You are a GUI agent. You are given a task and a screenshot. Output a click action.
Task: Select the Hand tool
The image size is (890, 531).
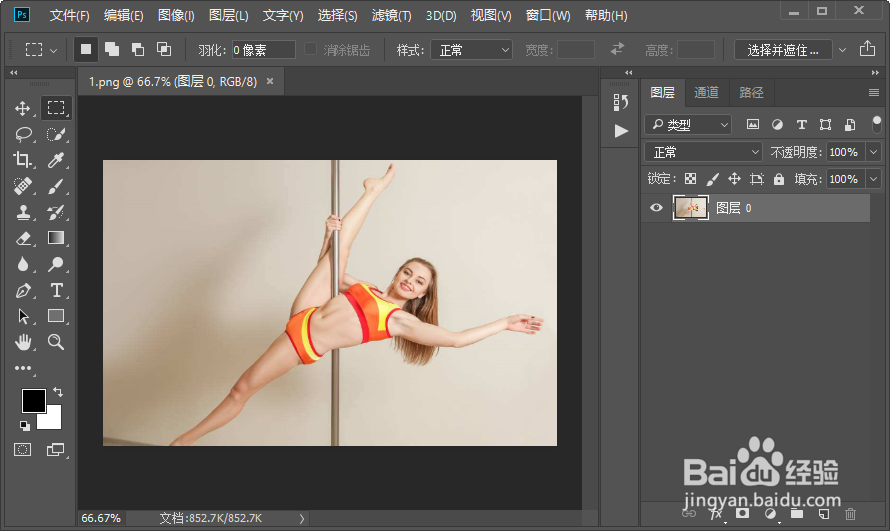coord(23,343)
